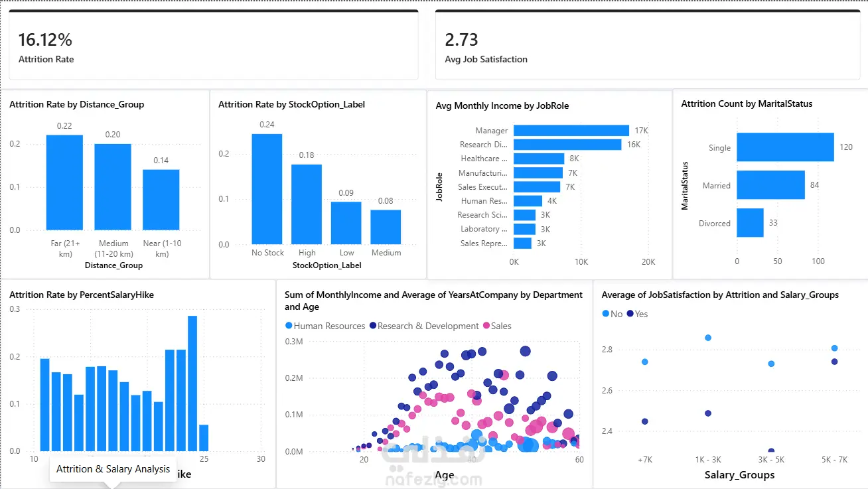Click the Human Resources legend marker
The height and width of the screenshot is (489, 868).
coord(288,326)
